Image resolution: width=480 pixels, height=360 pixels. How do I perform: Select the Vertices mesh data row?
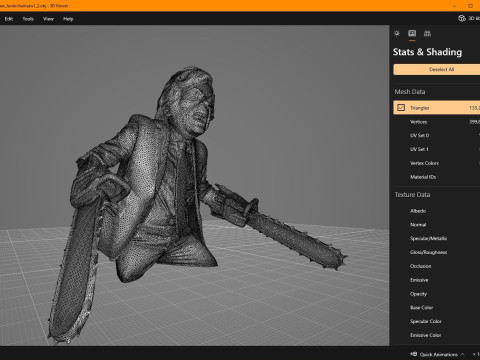pos(437,122)
